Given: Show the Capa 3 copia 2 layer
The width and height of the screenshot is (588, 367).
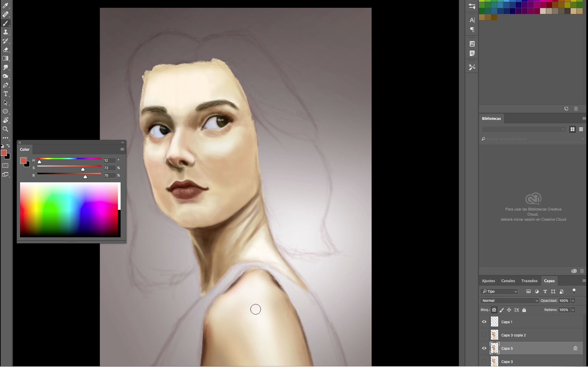Looking at the screenshot, I should (484, 335).
